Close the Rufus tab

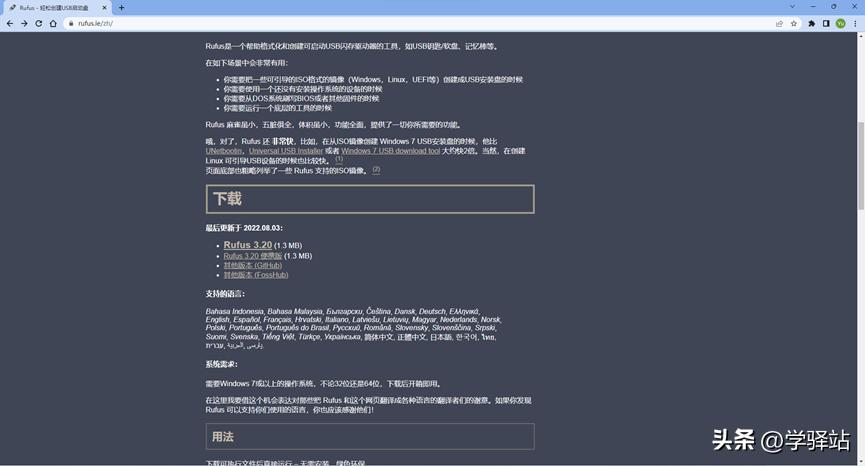click(104, 8)
